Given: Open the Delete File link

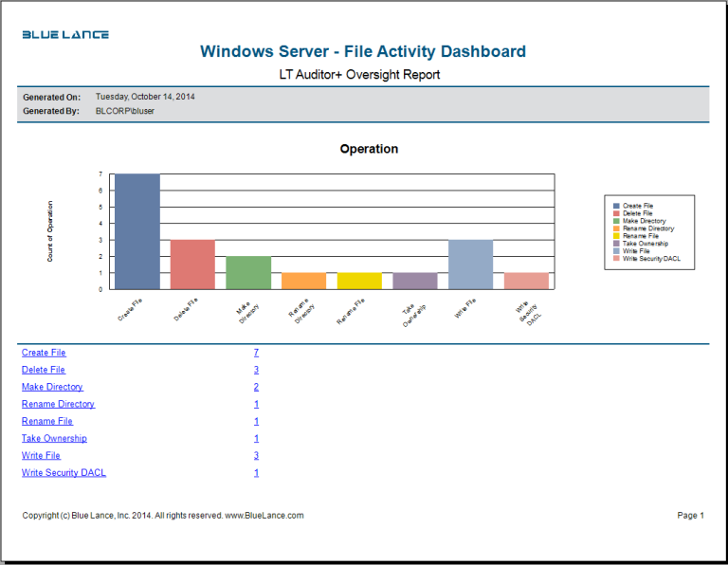Looking at the screenshot, I should (x=44, y=370).
